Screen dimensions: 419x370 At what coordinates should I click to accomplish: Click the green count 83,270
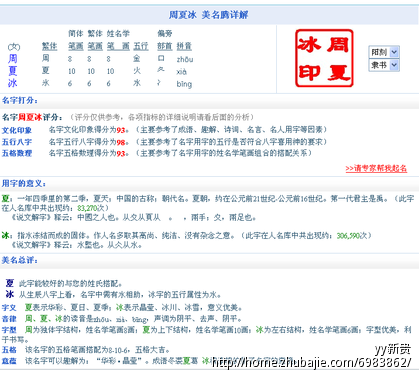pyautogui.click(x=87, y=208)
